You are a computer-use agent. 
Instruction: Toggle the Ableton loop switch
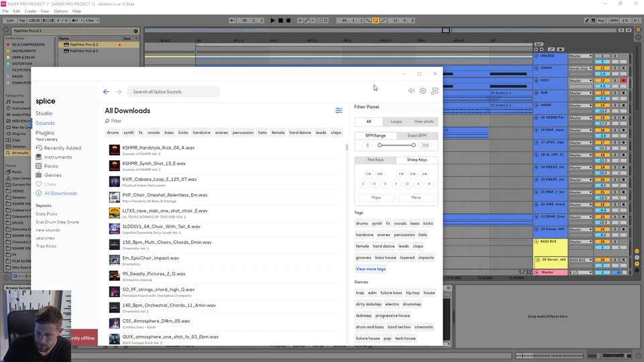click(376, 20)
